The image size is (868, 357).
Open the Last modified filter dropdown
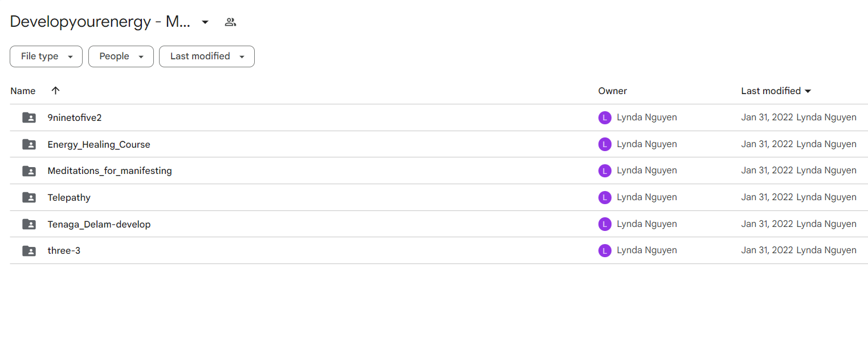tap(206, 56)
